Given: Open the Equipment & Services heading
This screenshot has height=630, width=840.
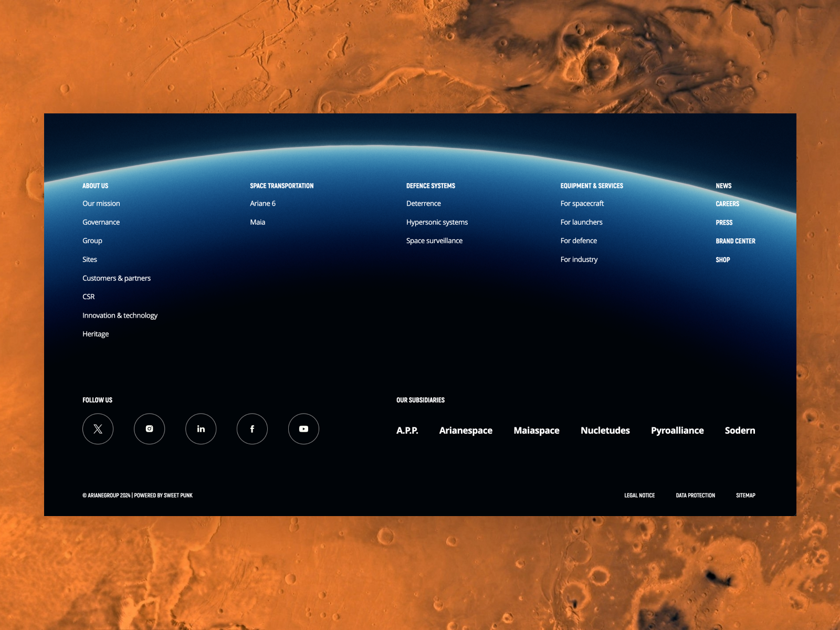Looking at the screenshot, I should 592,186.
